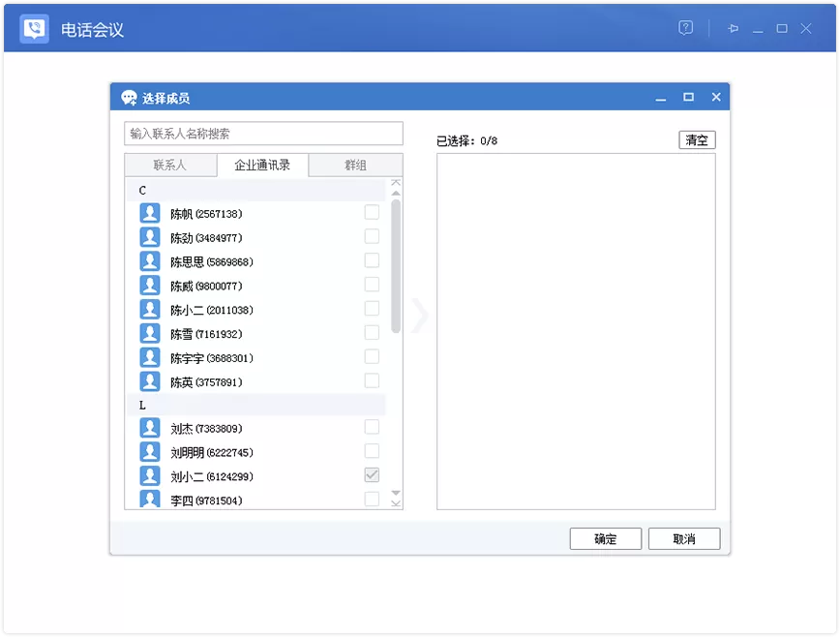The width and height of the screenshot is (840, 637).
Task: Click the 清空 button
Action: tap(697, 140)
